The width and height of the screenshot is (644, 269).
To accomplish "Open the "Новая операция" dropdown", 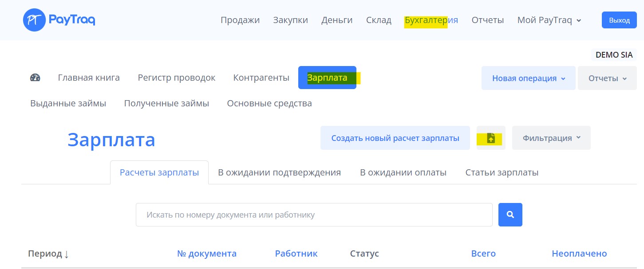I will (x=528, y=78).
